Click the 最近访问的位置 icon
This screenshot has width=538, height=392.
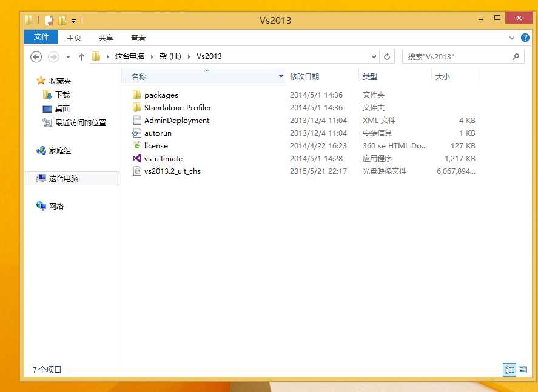(x=47, y=122)
